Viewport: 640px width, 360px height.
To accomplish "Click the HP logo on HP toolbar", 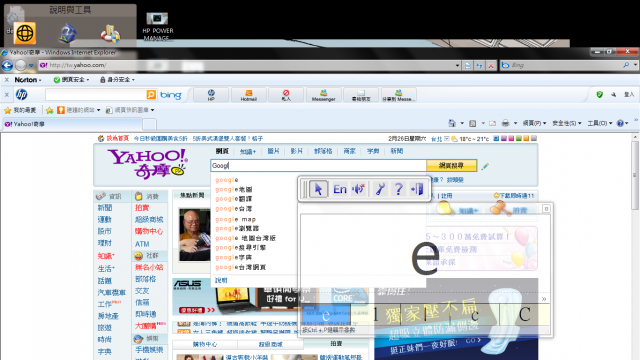I will 21,95.
